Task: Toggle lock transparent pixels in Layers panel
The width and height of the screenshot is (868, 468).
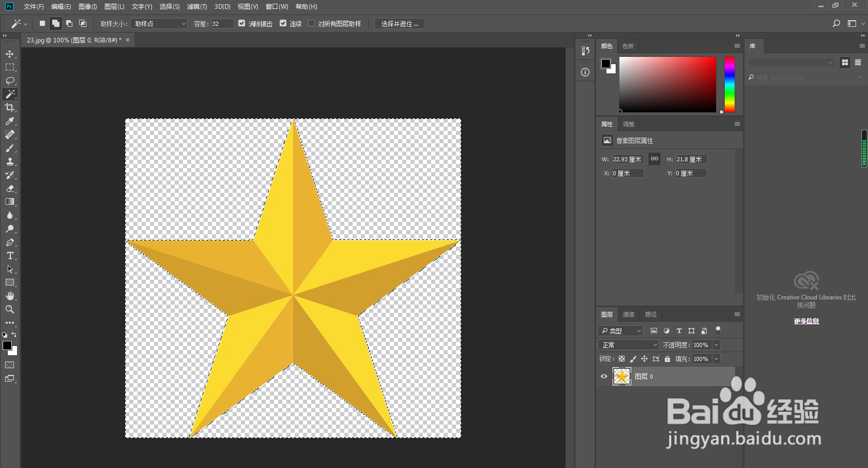Action: pyautogui.click(x=622, y=359)
